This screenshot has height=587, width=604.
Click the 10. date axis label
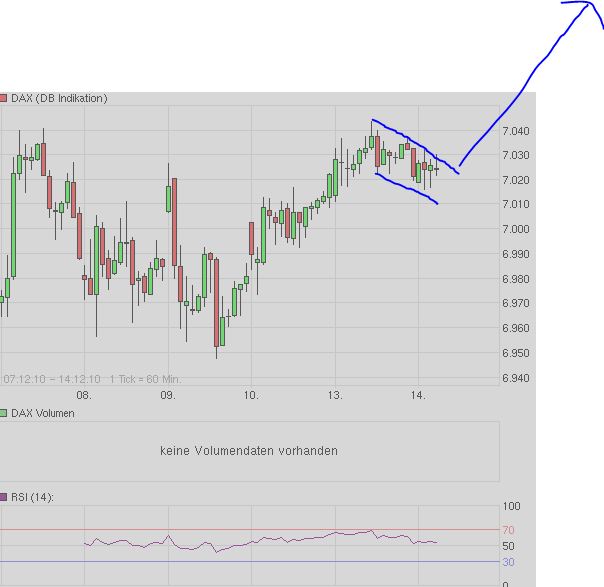point(251,395)
